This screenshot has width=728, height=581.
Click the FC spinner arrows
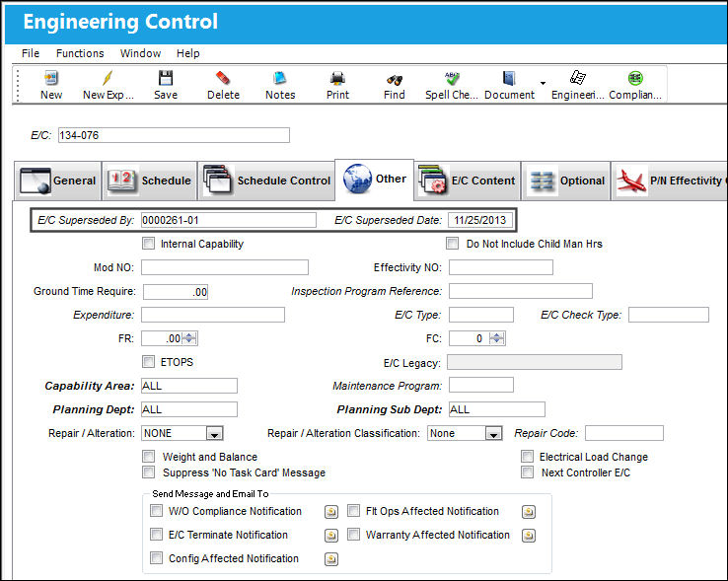coord(497,338)
